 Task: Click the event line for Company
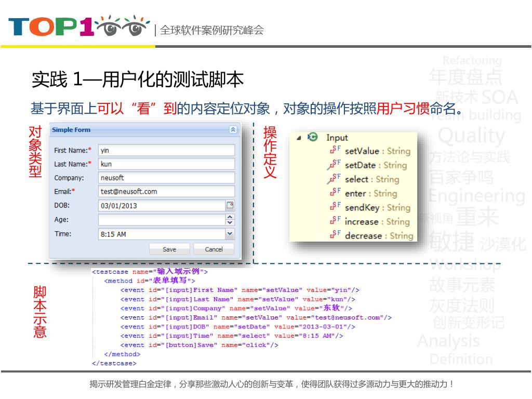(x=236, y=308)
